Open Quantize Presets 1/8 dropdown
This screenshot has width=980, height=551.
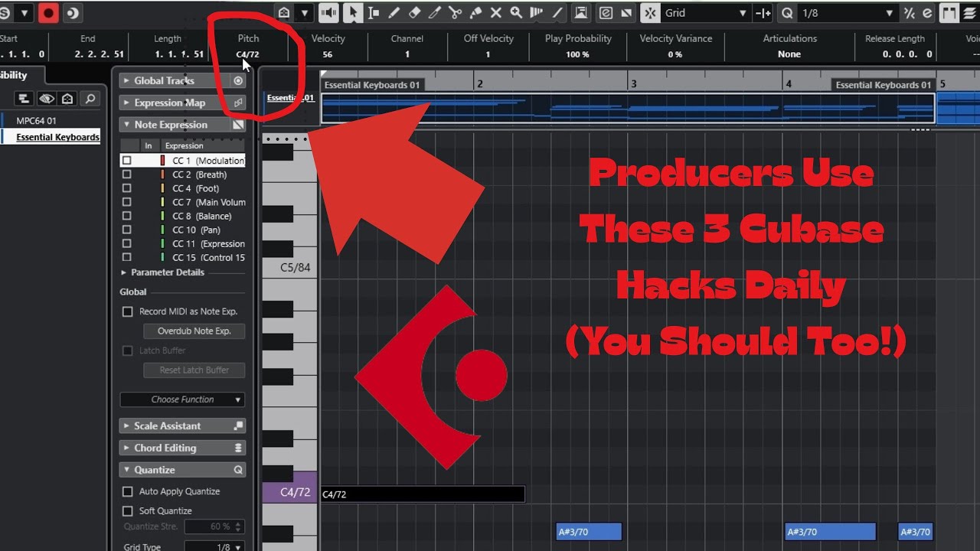point(847,13)
